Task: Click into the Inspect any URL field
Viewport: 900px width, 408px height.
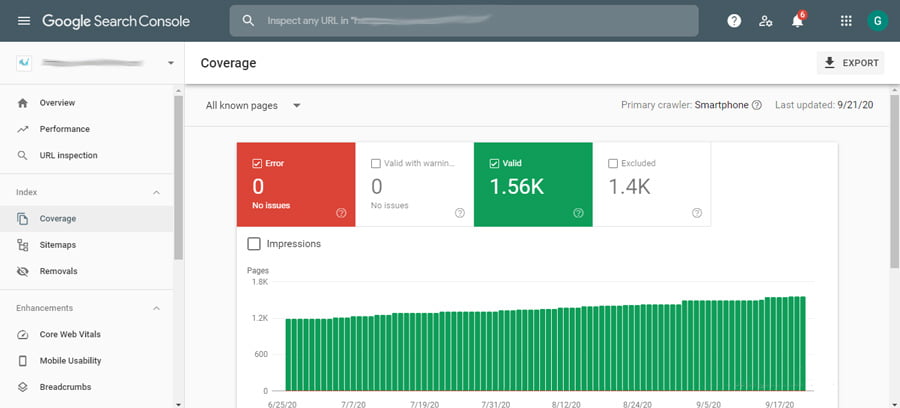Action: [x=464, y=21]
